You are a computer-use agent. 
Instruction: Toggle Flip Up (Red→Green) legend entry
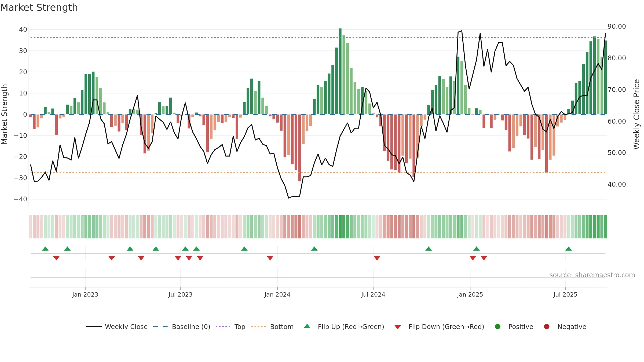click(344, 327)
